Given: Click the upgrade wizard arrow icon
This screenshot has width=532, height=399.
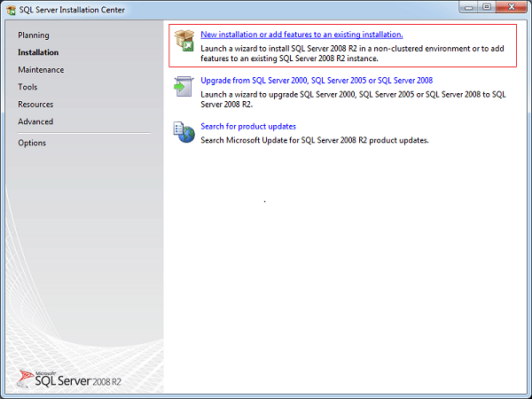Looking at the screenshot, I should [184, 86].
